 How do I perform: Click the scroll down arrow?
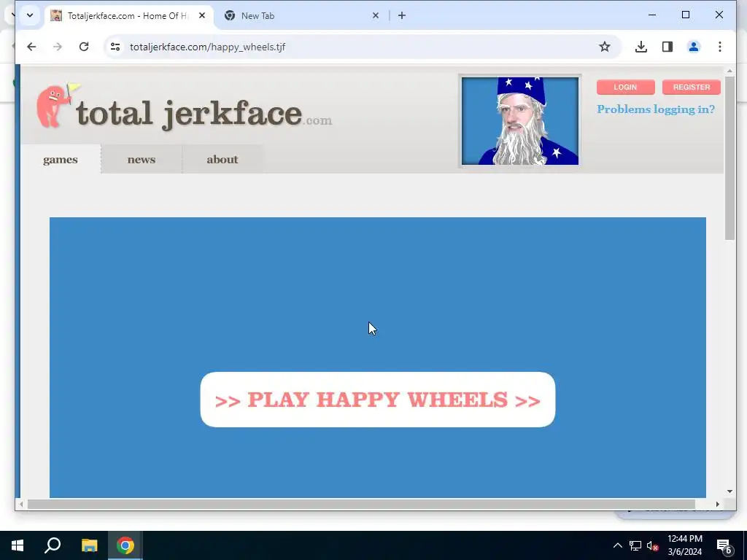(729, 491)
